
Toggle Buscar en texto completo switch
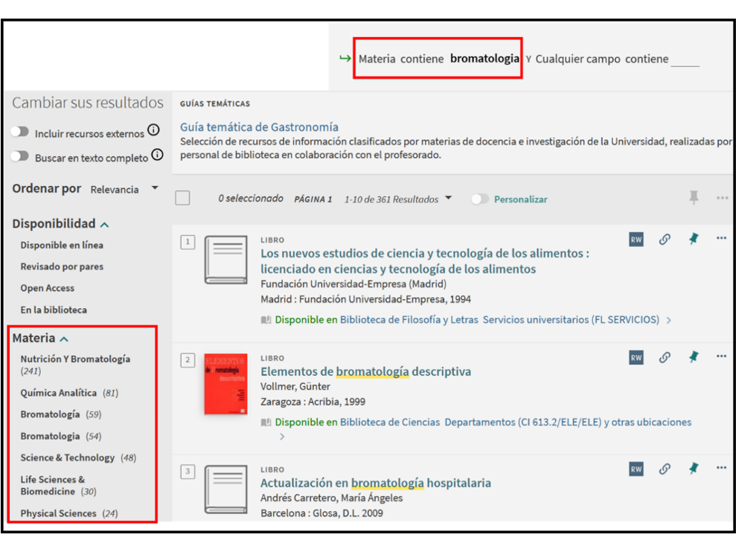(x=20, y=157)
